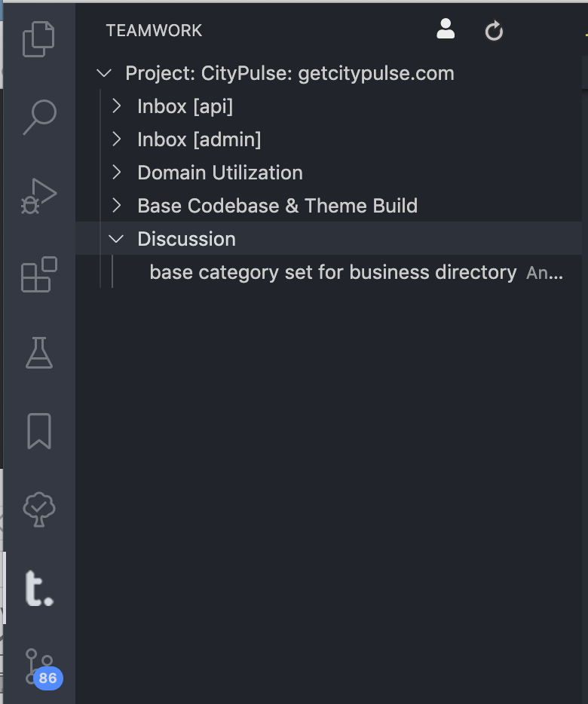This screenshot has height=704, width=588.
Task: Open the tree-shaped icon in the activity bar
Action: pos(38,510)
